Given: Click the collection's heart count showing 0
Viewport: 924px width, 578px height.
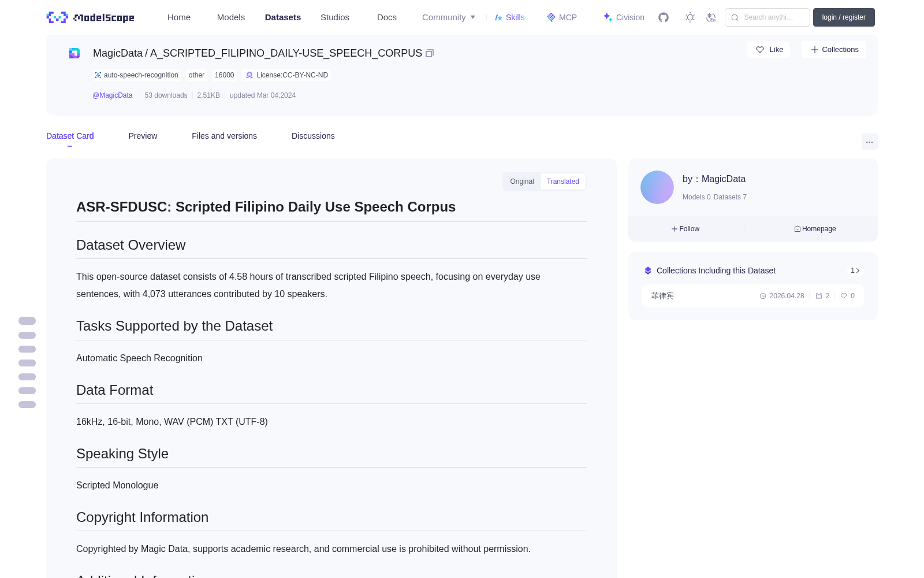Looking at the screenshot, I should point(848,296).
